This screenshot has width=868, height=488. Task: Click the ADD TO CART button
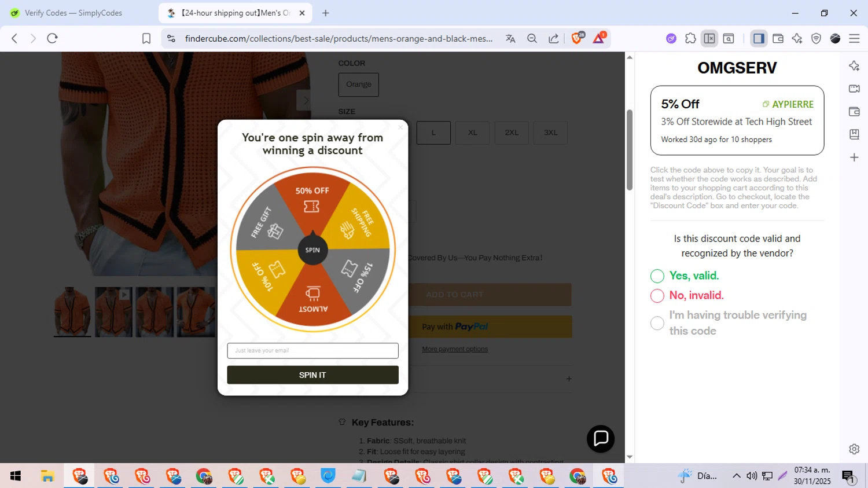click(x=490, y=295)
